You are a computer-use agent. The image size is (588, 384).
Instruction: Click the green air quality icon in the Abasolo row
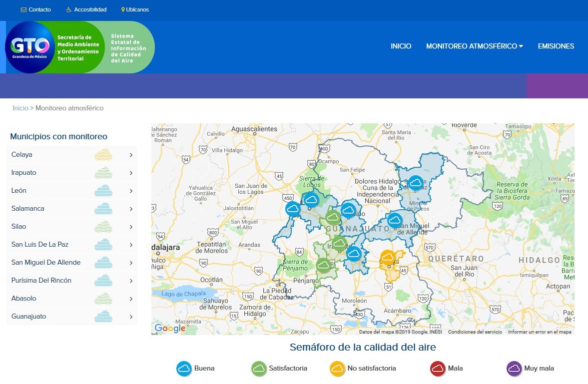103,299
